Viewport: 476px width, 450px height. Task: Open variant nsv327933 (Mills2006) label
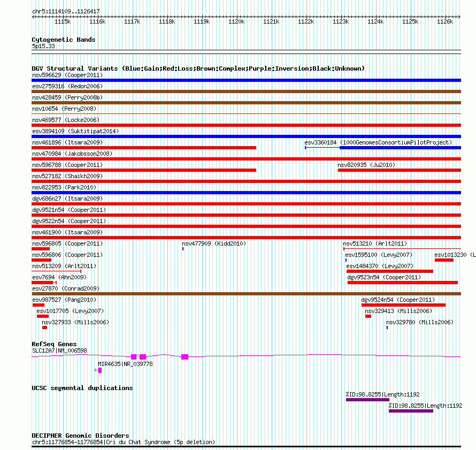point(75,322)
